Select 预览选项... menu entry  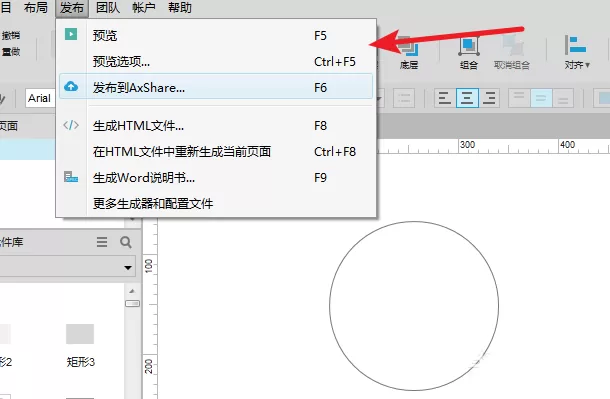point(216,61)
